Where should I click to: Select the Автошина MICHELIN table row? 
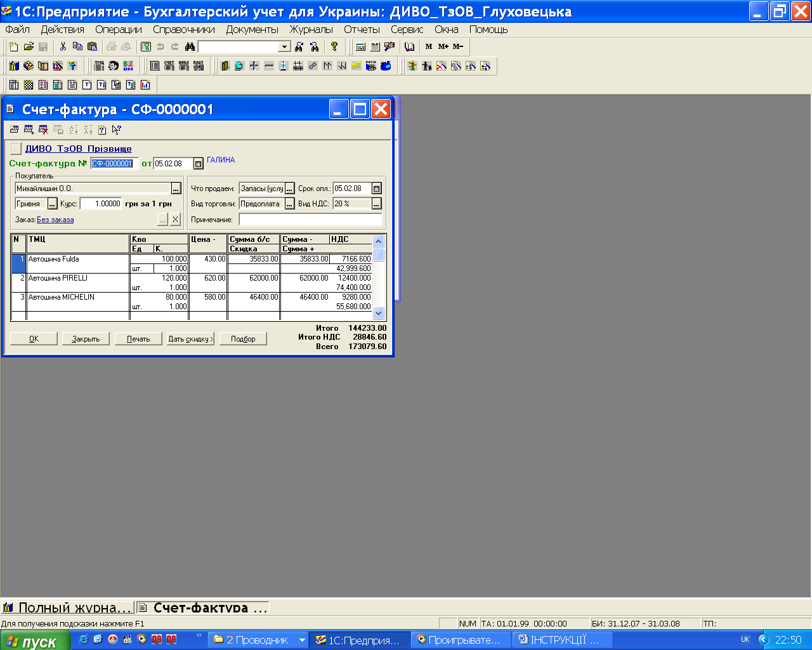click(x=191, y=302)
